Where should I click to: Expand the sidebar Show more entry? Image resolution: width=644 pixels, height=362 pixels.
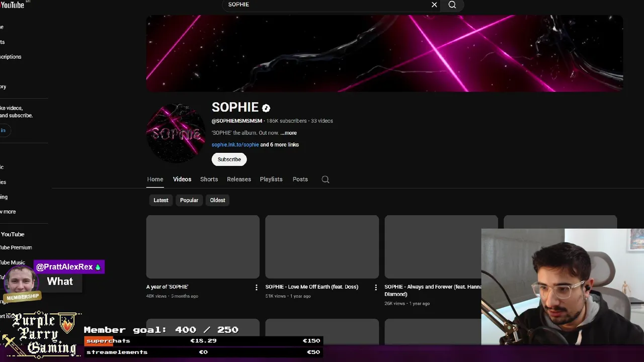[x=8, y=212]
